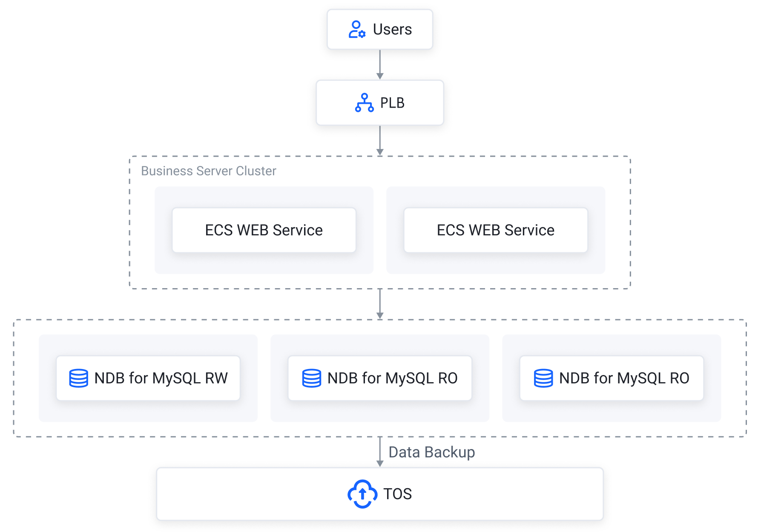The image size is (758, 532).
Task: Click the PLB load balancer icon
Action: click(x=364, y=103)
